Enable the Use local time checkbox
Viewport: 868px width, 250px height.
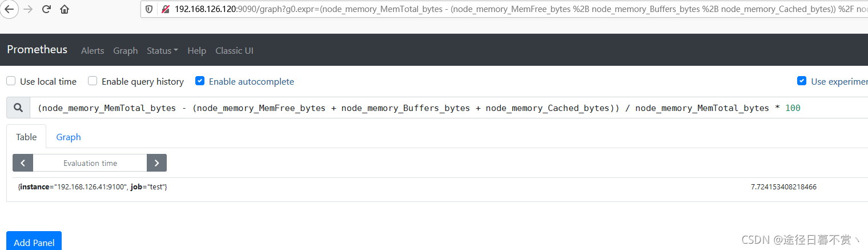pyautogui.click(x=11, y=81)
